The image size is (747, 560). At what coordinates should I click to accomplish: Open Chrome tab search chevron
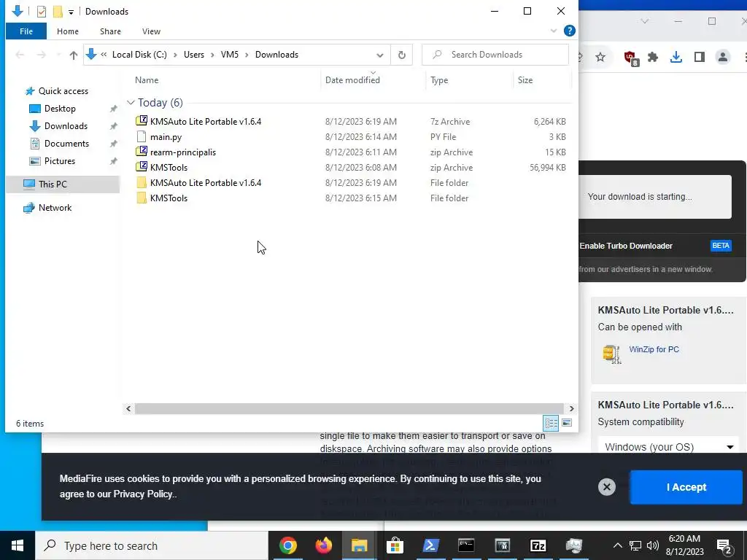tap(645, 21)
